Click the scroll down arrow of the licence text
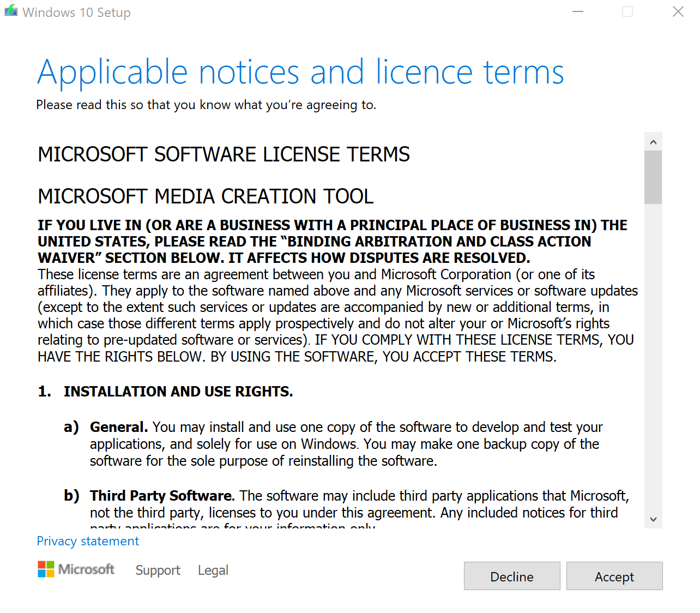This screenshot has height=613, width=700. click(x=653, y=519)
